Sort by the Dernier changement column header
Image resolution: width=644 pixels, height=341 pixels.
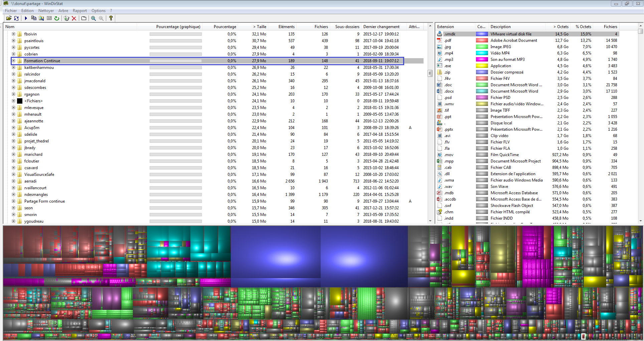point(381,27)
